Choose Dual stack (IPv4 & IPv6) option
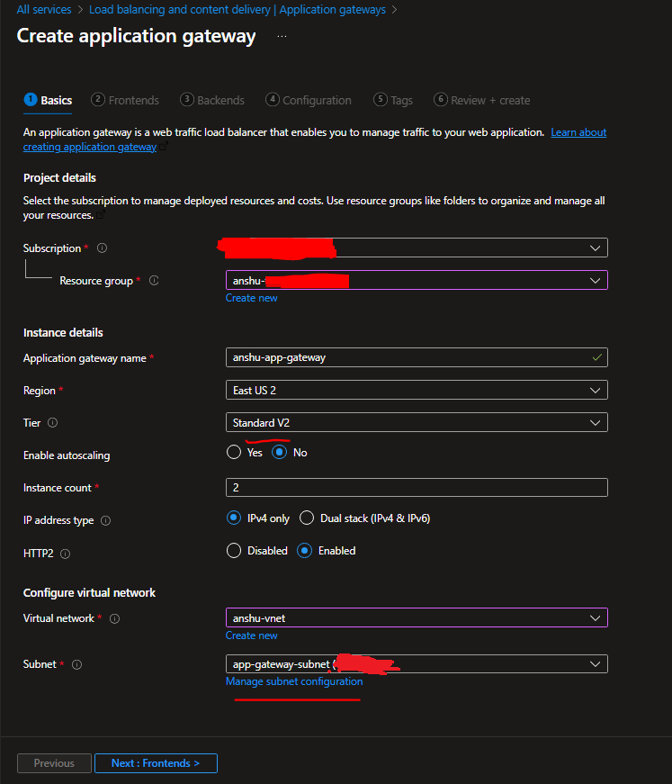This screenshot has width=672, height=784. (x=306, y=518)
